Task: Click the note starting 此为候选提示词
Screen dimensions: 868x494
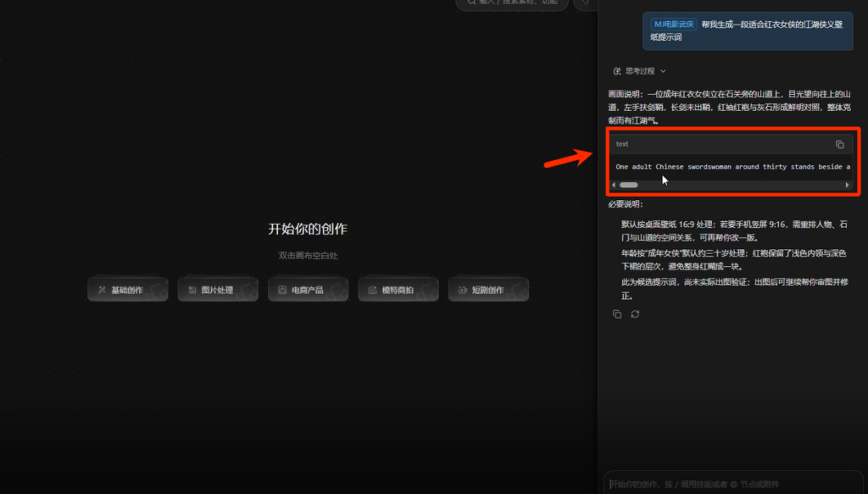Action: pyautogui.click(x=735, y=289)
